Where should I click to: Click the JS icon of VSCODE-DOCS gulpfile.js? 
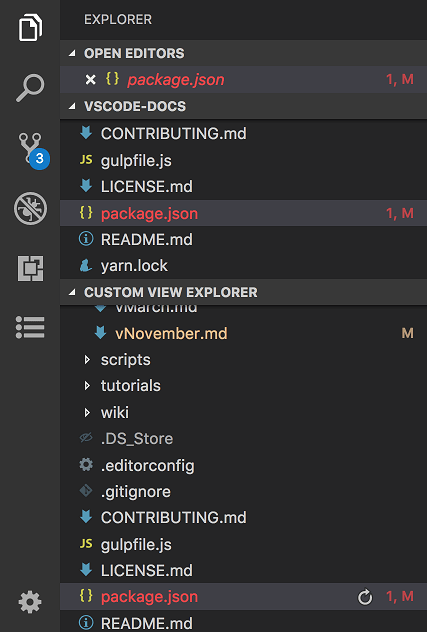pos(86,160)
